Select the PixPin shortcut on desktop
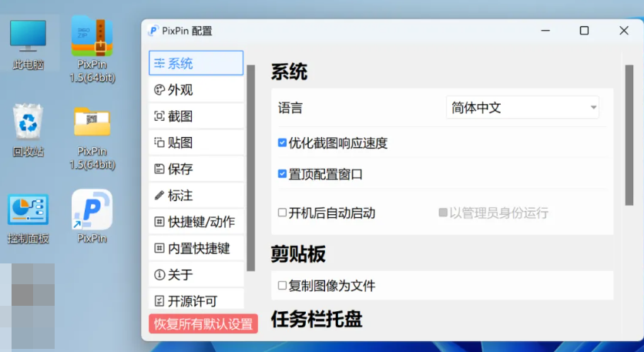The height and width of the screenshot is (352, 644). coord(92,216)
